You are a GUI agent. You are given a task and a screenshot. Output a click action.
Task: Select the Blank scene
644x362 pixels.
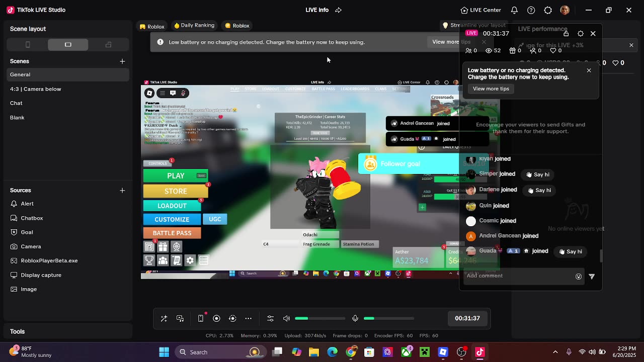[x=68, y=118]
